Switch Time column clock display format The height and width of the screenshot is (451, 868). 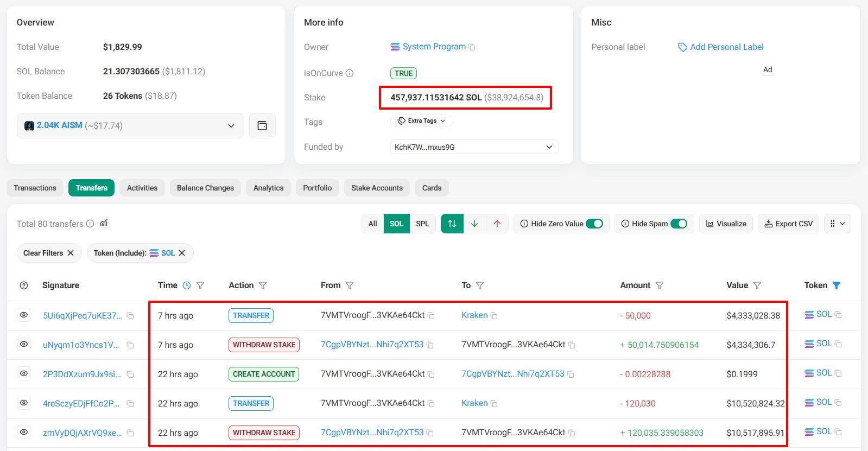[187, 285]
